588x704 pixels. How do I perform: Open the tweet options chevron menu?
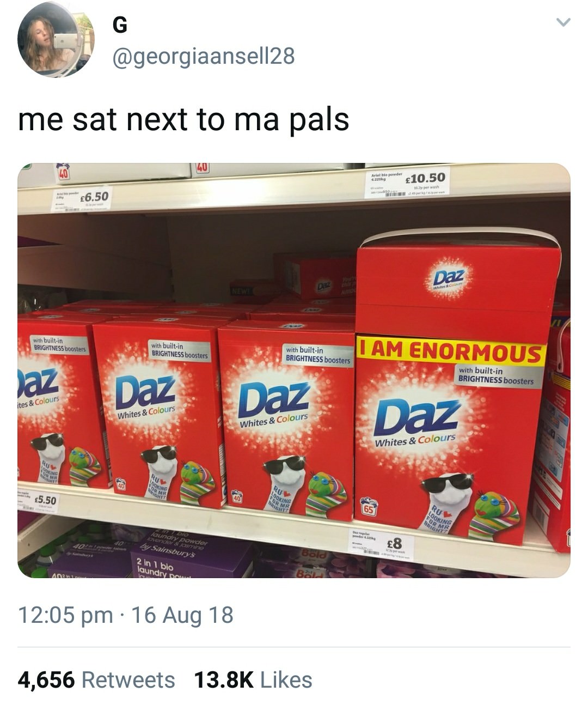coord(562,23)
